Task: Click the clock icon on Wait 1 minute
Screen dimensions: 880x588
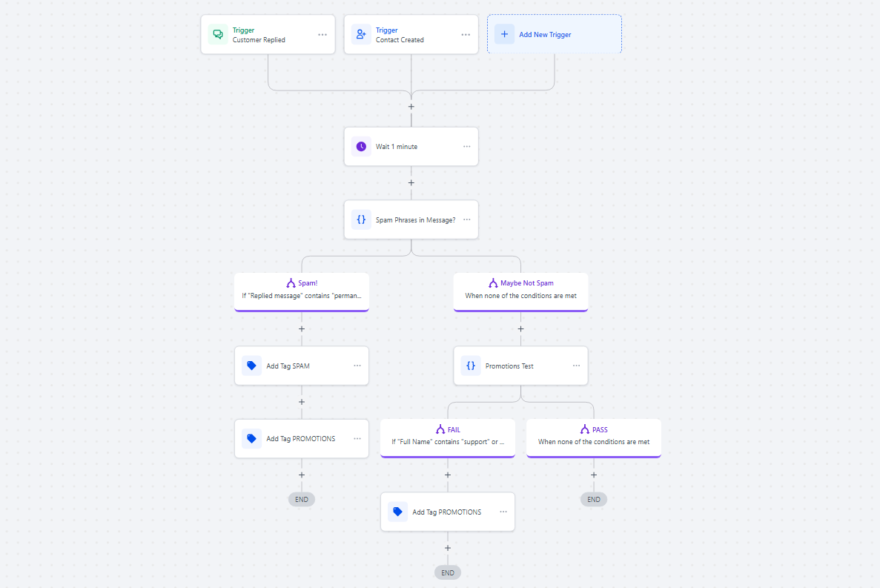Action: click(x=362, y=146)
